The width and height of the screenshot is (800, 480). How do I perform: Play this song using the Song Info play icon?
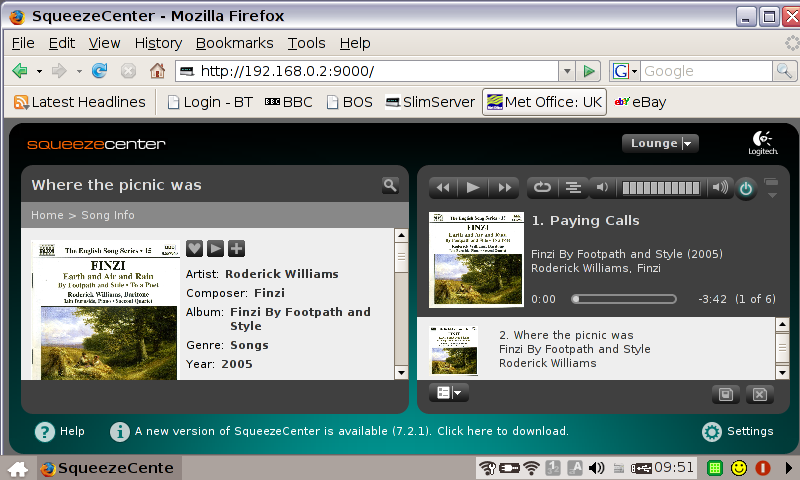(x=215, y=248)
